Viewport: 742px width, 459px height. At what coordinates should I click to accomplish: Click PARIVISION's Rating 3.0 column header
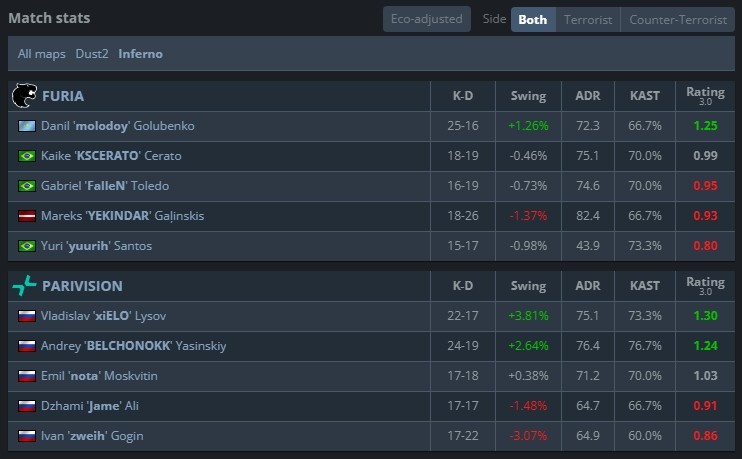705,285
